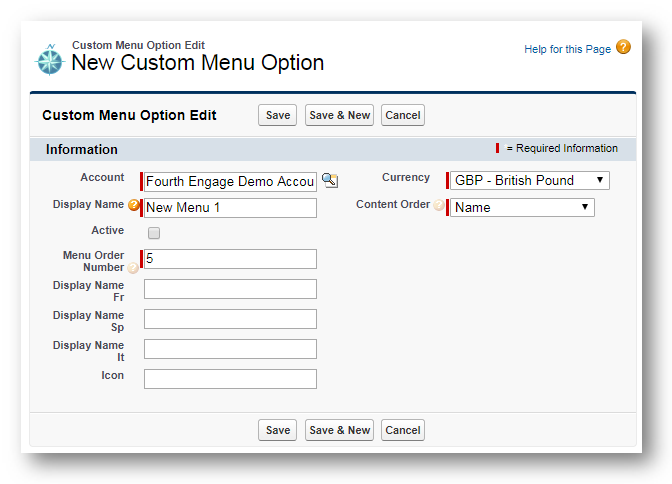672x484 pixels.
Task: Expand the Content Order dropdown
Action: coord(521,207)
